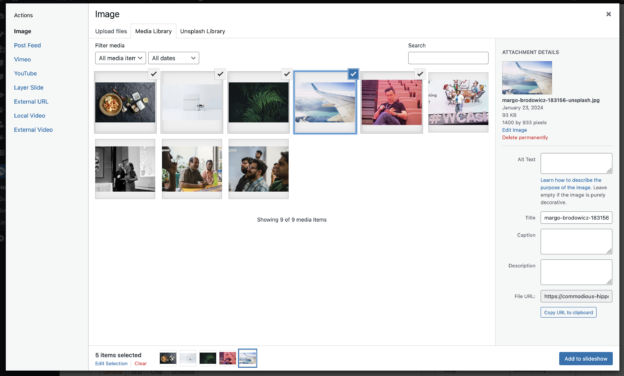The width and height of the screenshot is (624, 376).
Task: Expand the All dates filter dropdown
Action: pyautogui.click(x=174, y=58)
